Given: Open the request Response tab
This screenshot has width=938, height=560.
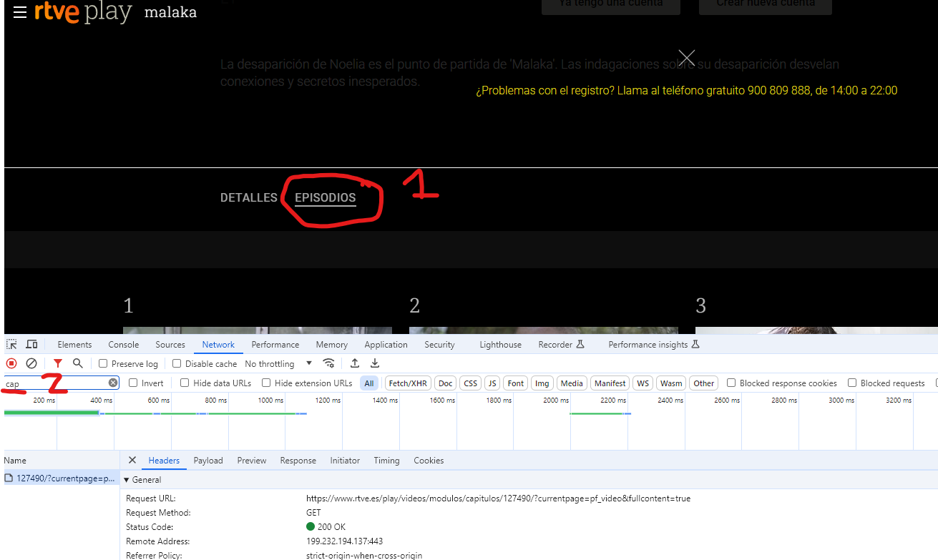Looking at the screenshot, I should tap(298, 461).
